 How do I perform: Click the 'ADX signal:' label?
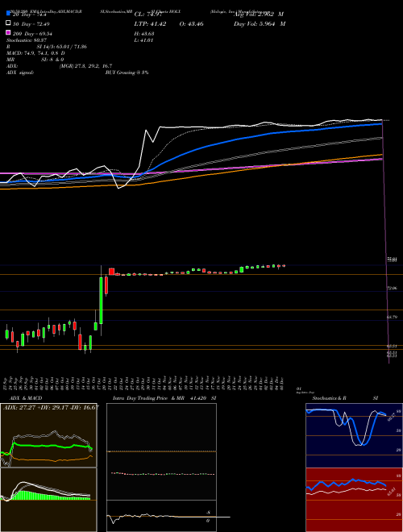click(x=20, y=73)
